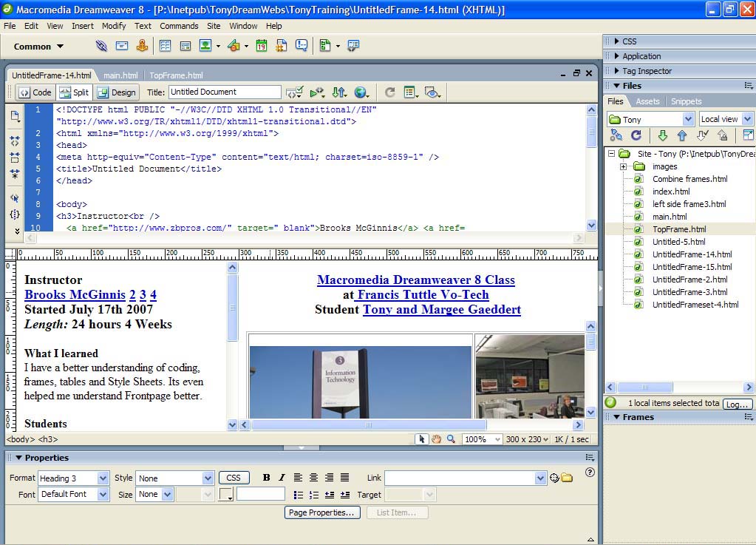Click the Refresh Design View icon

(390, 92)
